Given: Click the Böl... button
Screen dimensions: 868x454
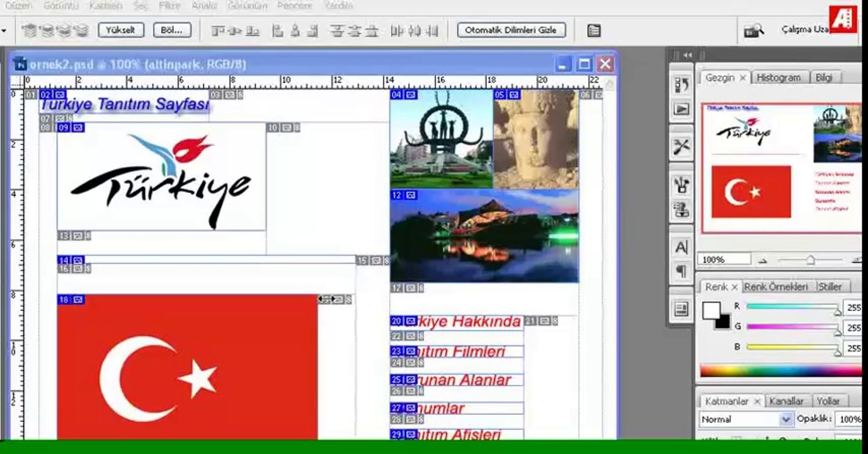Looking at the screenshot, I should (x=171, y=30).
